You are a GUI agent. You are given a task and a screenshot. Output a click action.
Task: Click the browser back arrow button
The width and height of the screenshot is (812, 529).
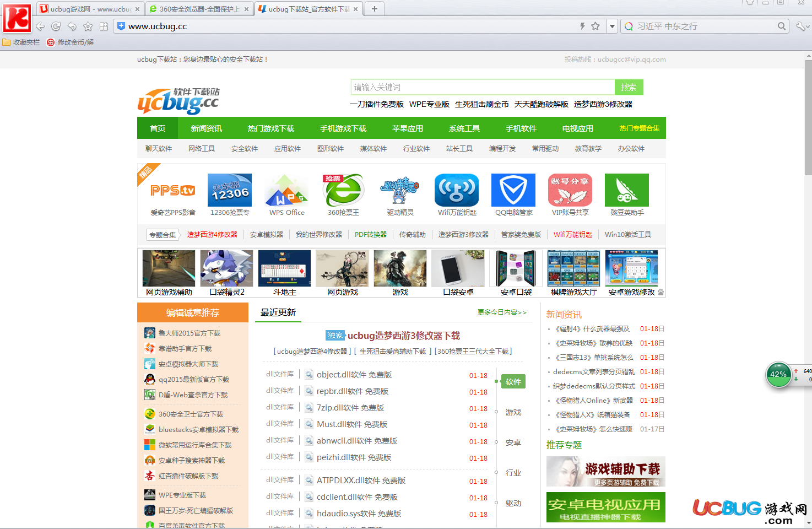pyautogui.click(x=40, y=26)
